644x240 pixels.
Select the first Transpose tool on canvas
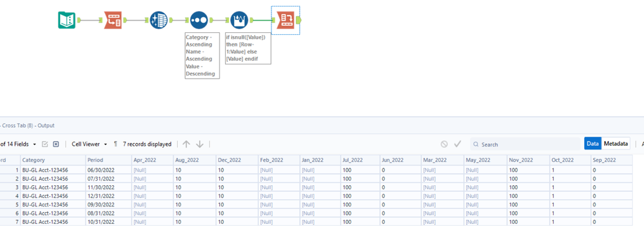tap(113, 20)
